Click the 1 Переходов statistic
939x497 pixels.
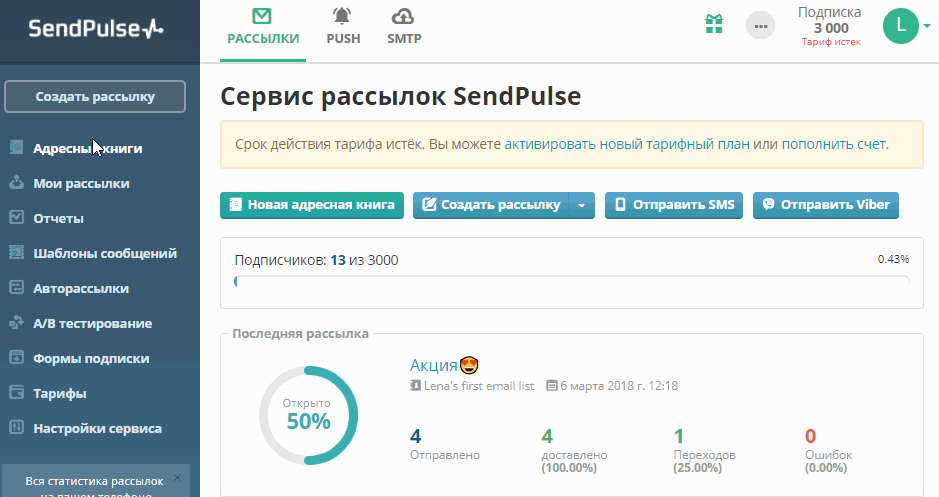point(704,450)
